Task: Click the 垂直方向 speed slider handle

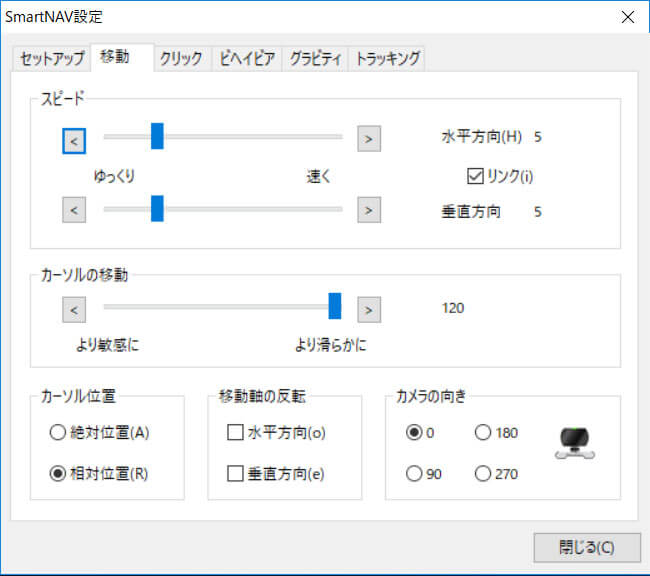Action: coord(157,209)
